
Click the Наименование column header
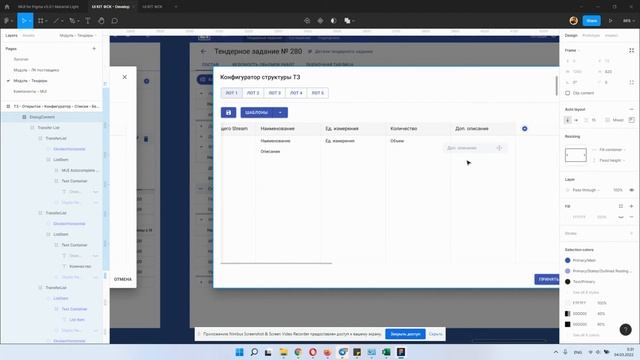click(278, 129)
